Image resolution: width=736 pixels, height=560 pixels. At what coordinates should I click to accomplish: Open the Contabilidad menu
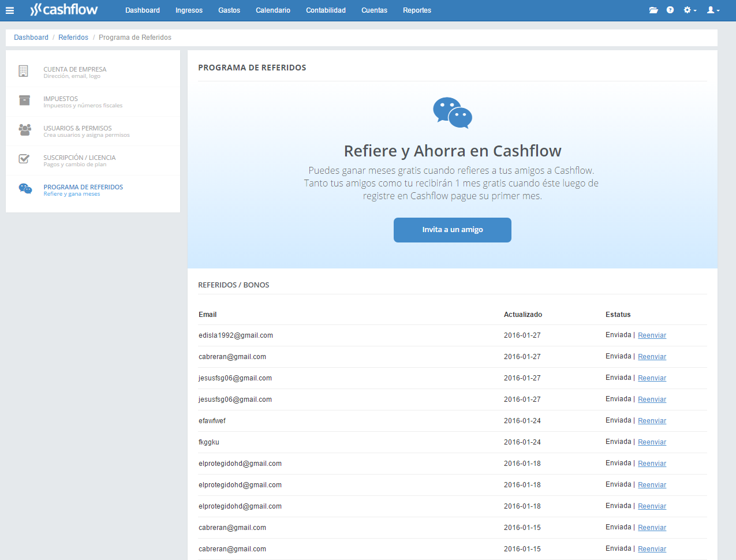tap(326, 10)
